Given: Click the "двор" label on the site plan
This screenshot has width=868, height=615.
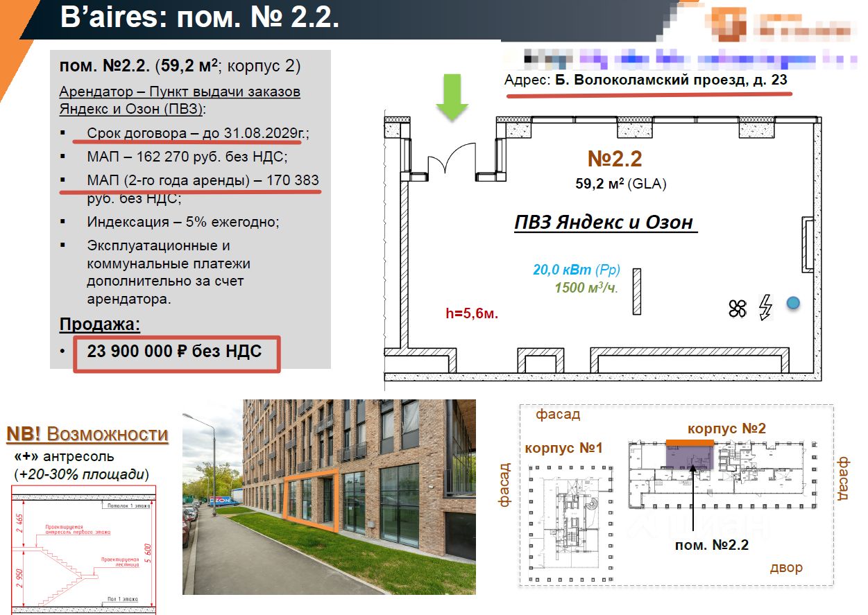Looking at the screenshot, I should (786, 567).
